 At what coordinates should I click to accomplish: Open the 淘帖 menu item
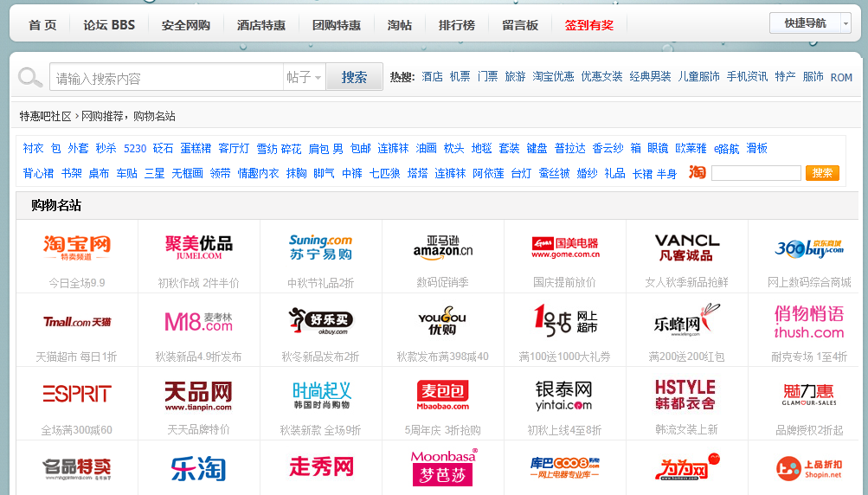[x=399, y=25]
